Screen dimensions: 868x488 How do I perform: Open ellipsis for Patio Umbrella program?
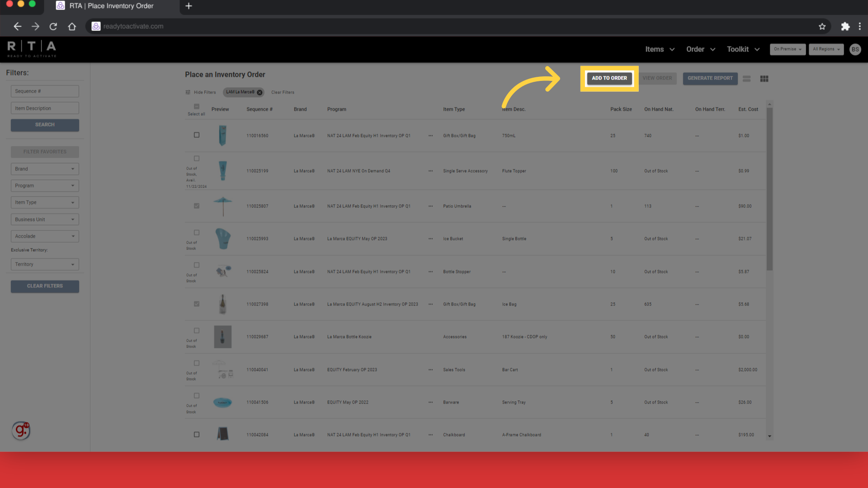pos(430,206)
